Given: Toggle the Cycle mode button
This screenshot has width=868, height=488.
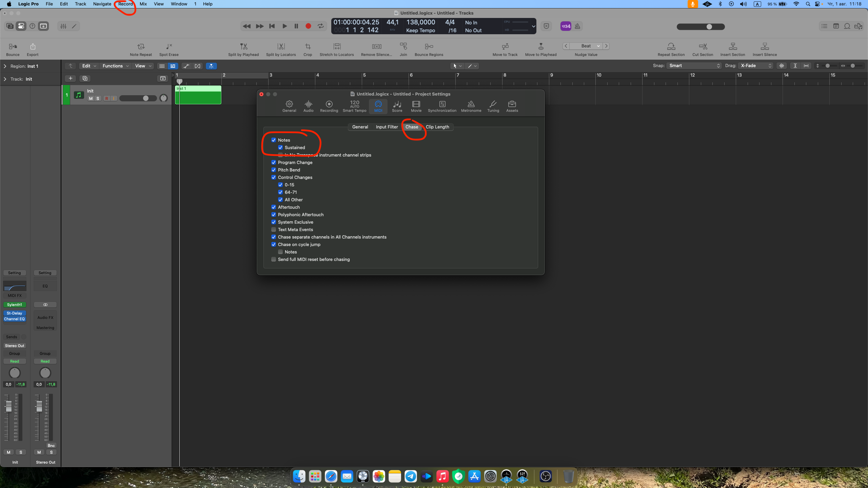Looking at the screenshot, I should (320, 26).
